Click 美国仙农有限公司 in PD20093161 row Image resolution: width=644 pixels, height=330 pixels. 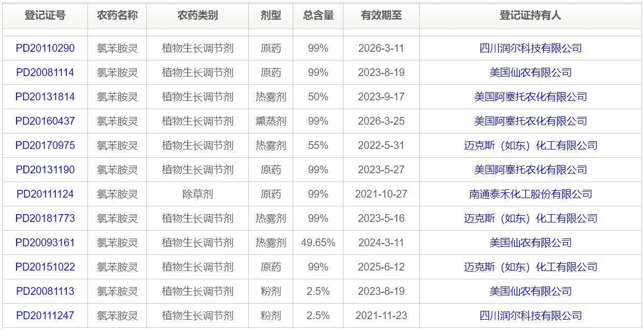(x=531, y=243)
